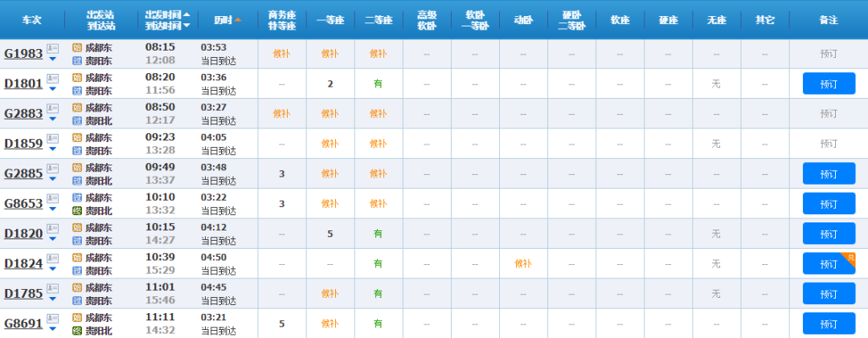Open train number link G2885

click(24, 173)
